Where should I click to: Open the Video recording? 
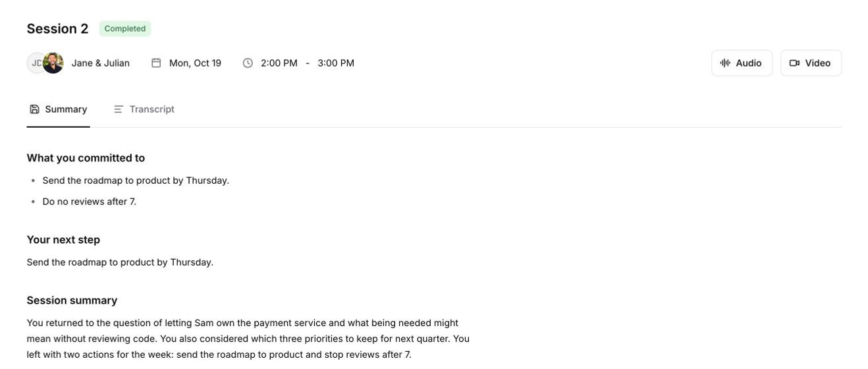tap(811, 63)
